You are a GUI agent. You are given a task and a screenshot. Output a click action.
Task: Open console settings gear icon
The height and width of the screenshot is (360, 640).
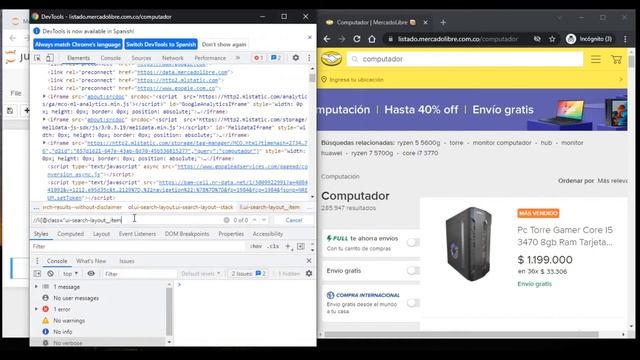point(309,273)
